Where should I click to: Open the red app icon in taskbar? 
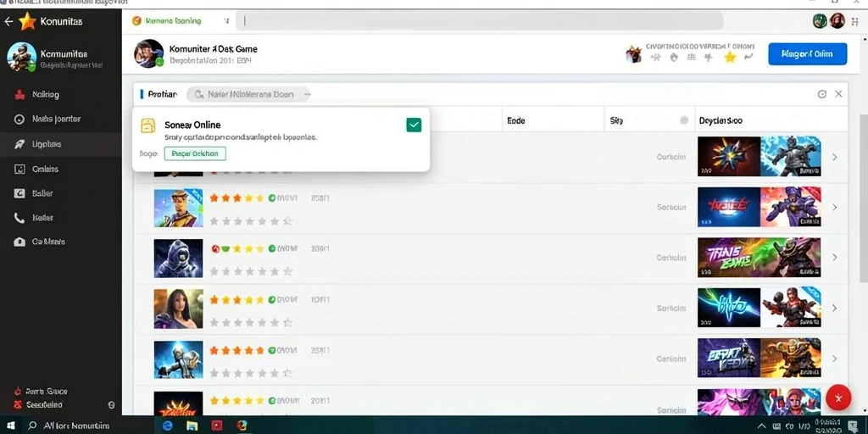point(216,426)
